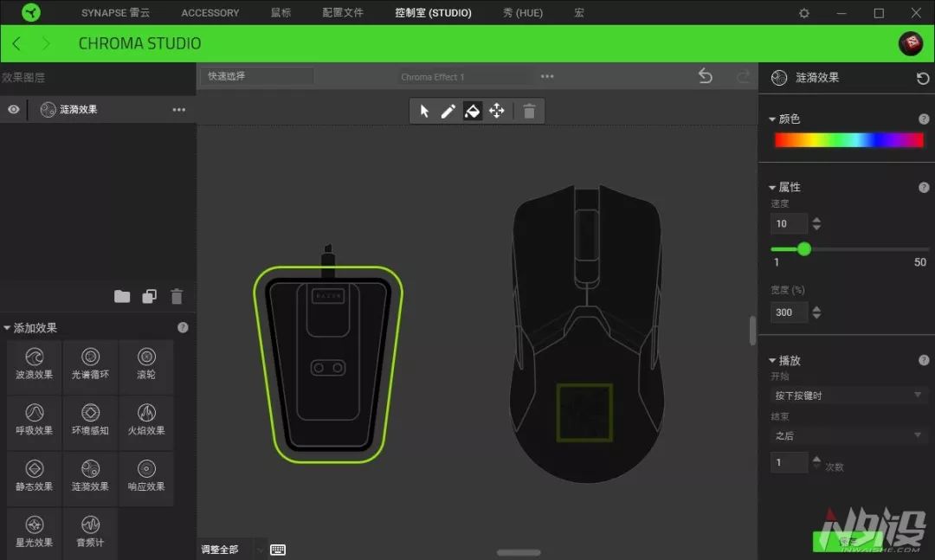Select the move tool
This screenshot has width=935, height=560.
497,111
